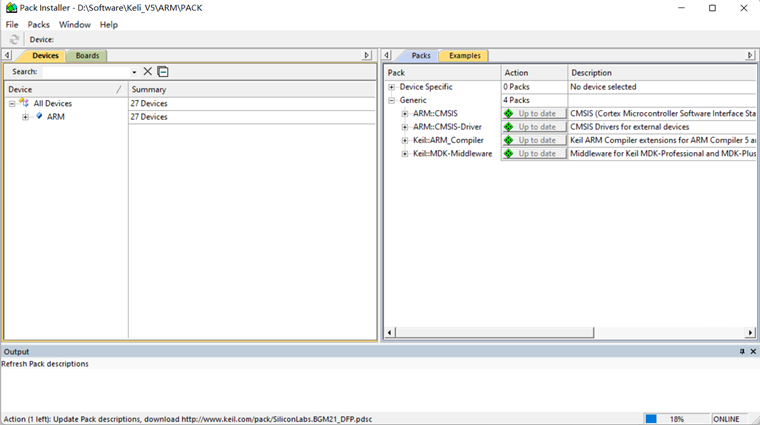The height and width of the screenshot is (425, 760).
Task: Expand the ARM::CMSIS-Driver pack row
Action: click(405, 127)
